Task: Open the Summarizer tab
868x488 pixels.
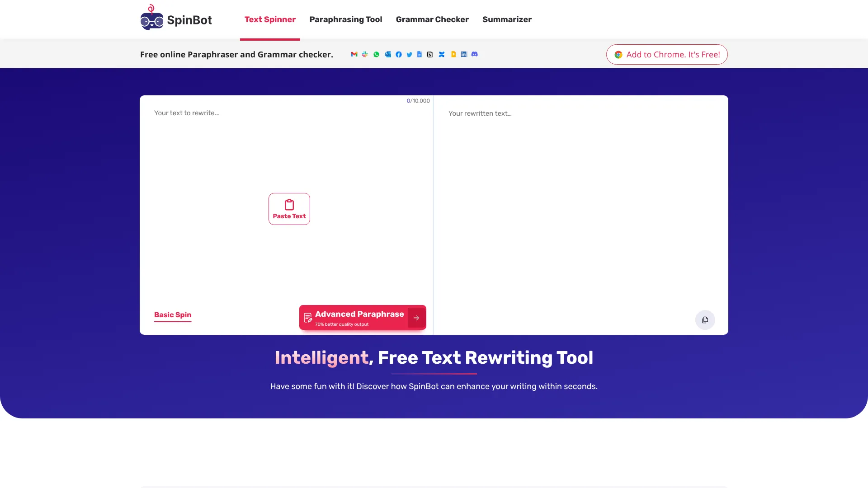Action: [x=507, y=19]
